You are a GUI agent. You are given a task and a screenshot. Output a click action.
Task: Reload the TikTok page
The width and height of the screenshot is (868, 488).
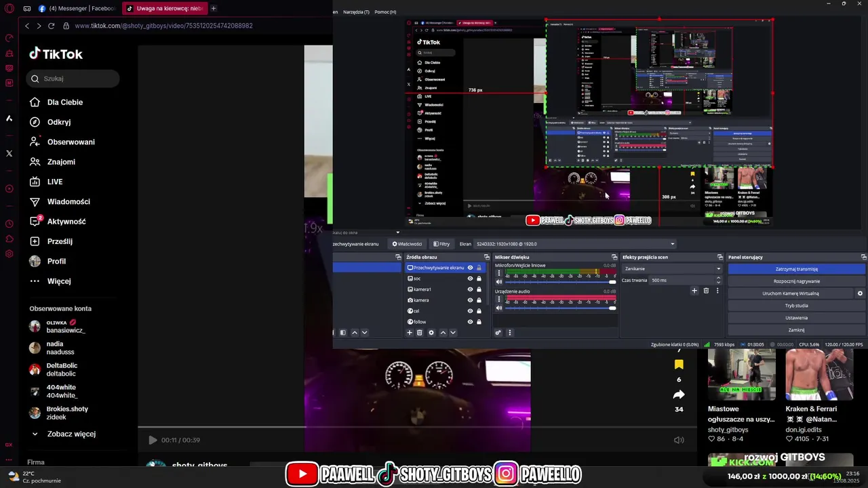coord(51,26)
